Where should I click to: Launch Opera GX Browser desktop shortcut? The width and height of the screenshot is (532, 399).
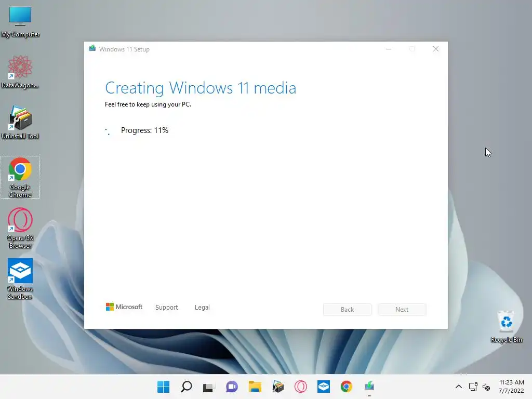(20, 228)
